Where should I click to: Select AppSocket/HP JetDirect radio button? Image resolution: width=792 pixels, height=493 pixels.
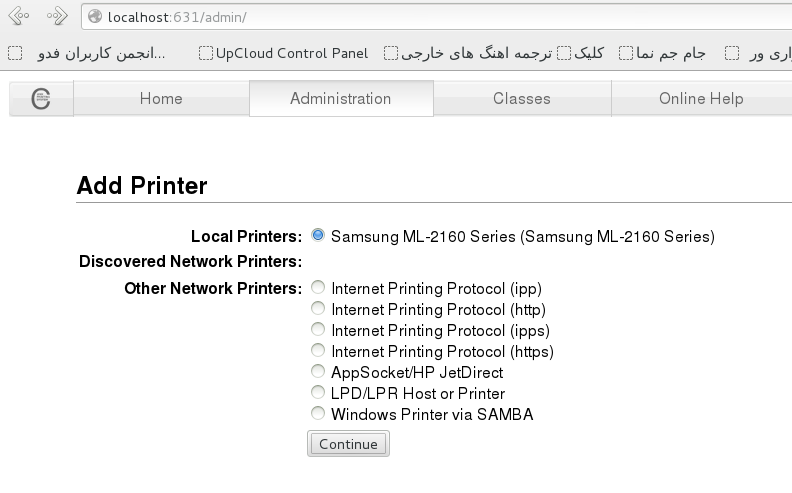tap(318, 372)
